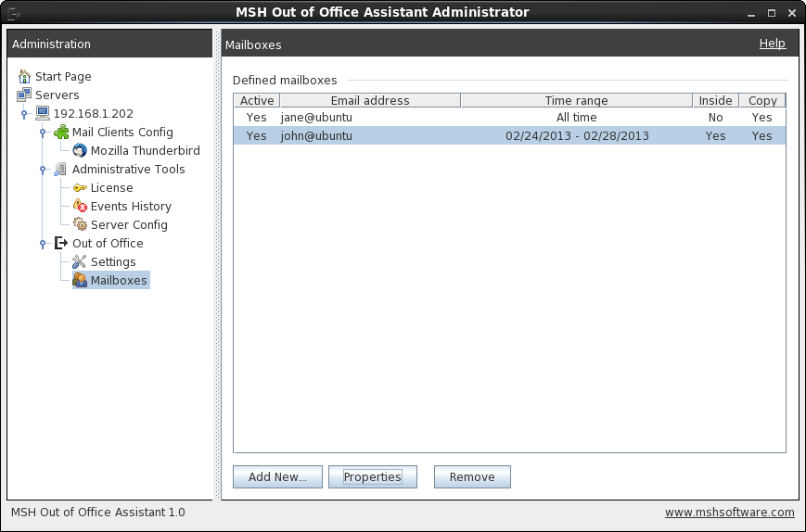Viewport: 806px width, 532px height.
Task: Collapse the Administrative Tools node
Action: 43,170
